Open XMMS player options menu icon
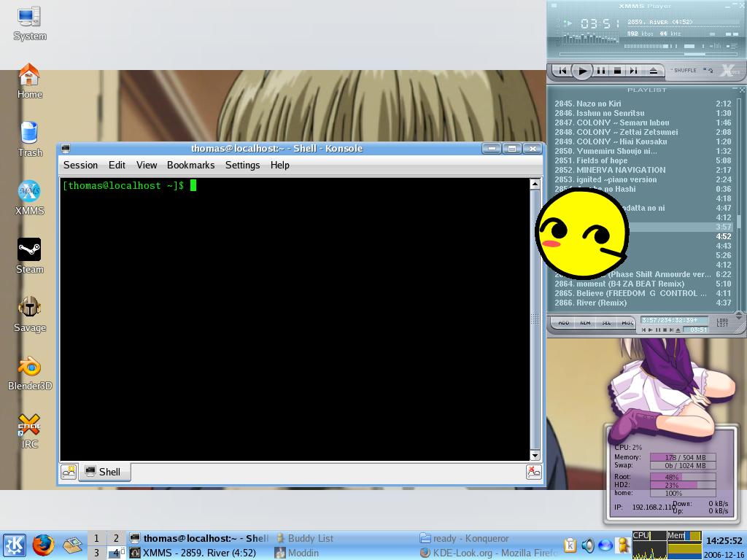The height and width of the screenshot is (560, 747). [x=553, y=5]
